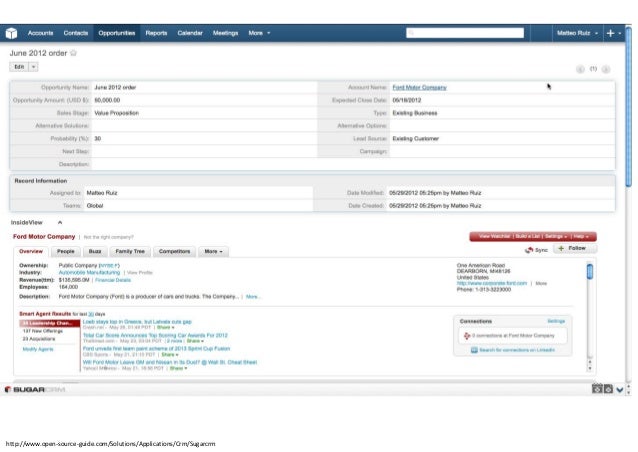Open the Contacts module
Screen dimensions: 638x452
pos(76,33)
